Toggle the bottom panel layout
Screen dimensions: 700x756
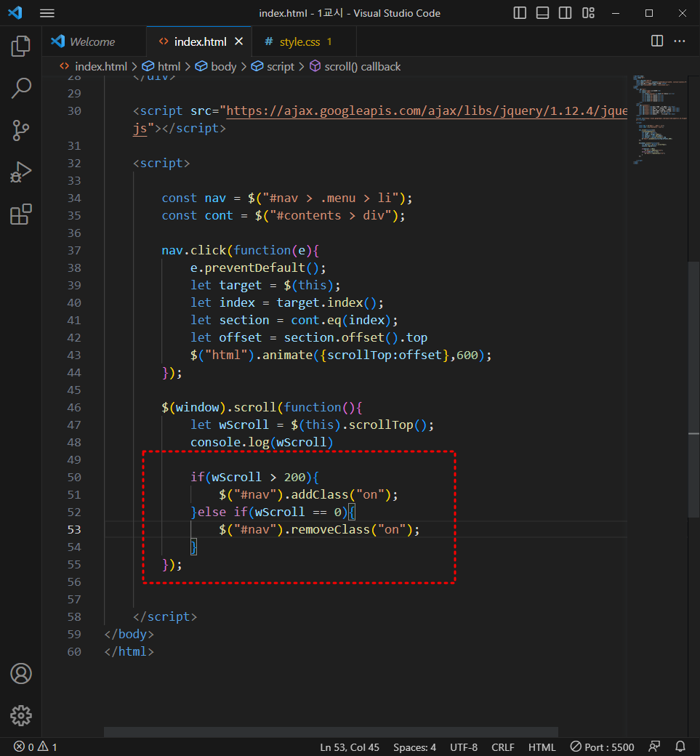(x=542, y=13)
